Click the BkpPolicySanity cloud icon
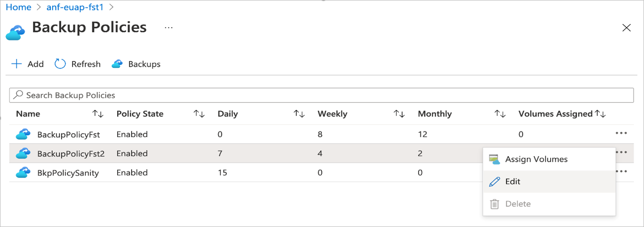This screenshot has height=227, width=644. [x=23, y=172]
